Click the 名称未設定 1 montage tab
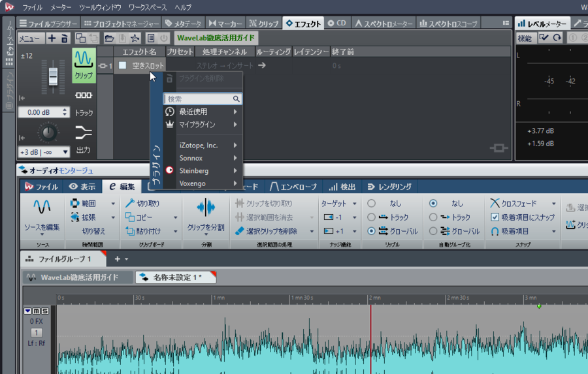588x374 pixels. (x=176, y=277)
